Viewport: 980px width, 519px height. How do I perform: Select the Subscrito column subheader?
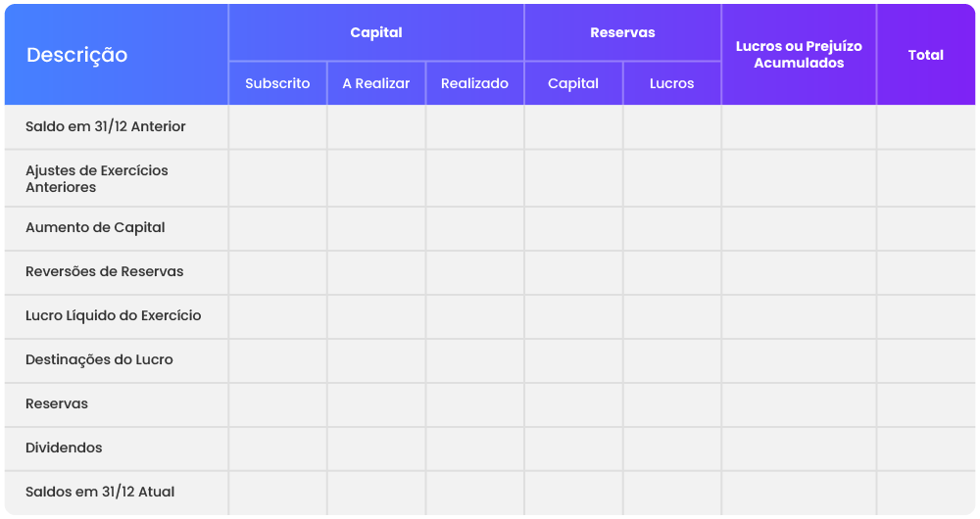pyautogui.click(x=277, y=83)
